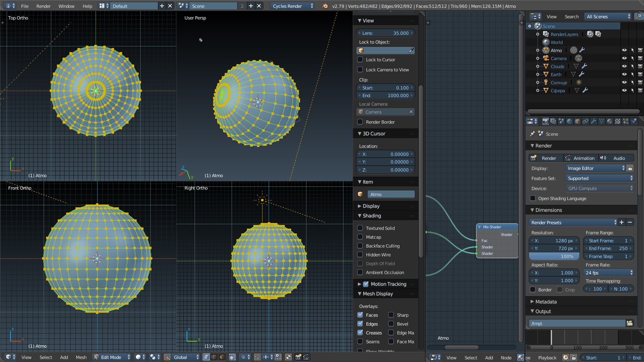This screenshot has width=644, height=362.
Task: Open the Edit Mode dropdown
Action: tap(112, 357)
